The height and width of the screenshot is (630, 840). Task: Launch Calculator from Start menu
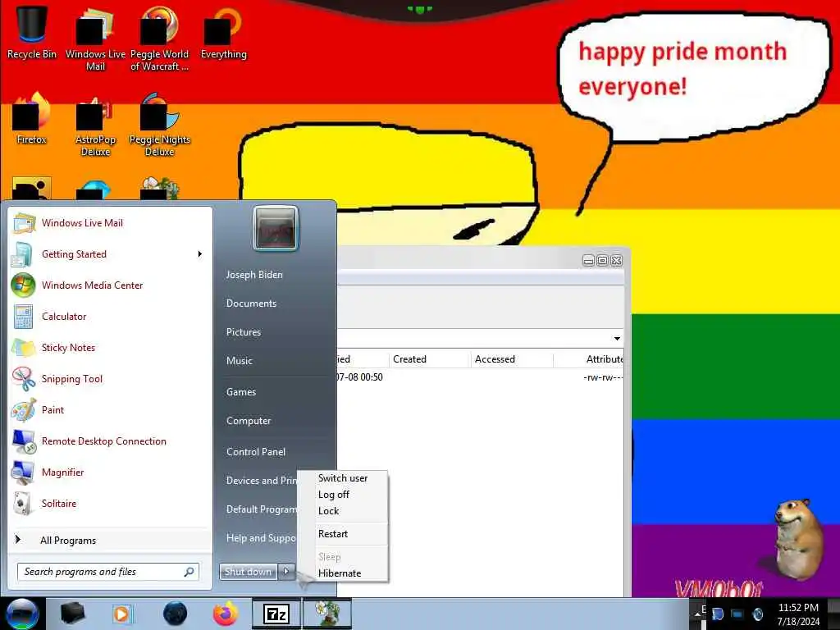click(x=111, y=316)
